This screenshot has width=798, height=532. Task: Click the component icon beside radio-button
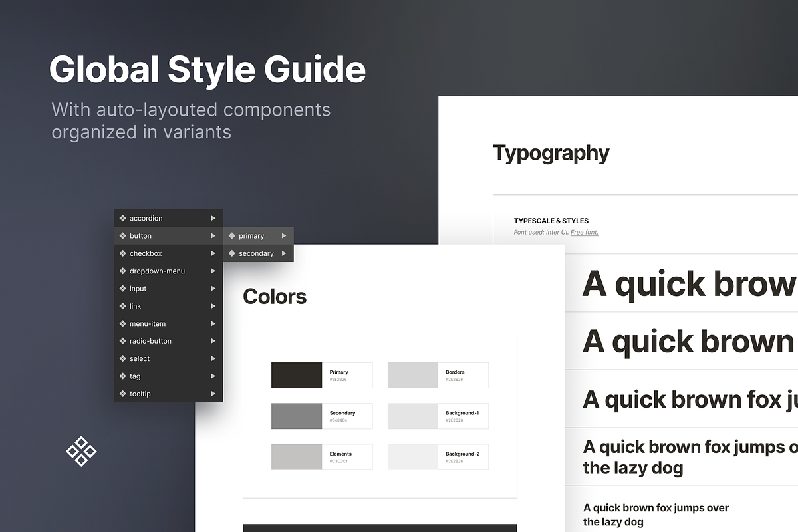123,341
